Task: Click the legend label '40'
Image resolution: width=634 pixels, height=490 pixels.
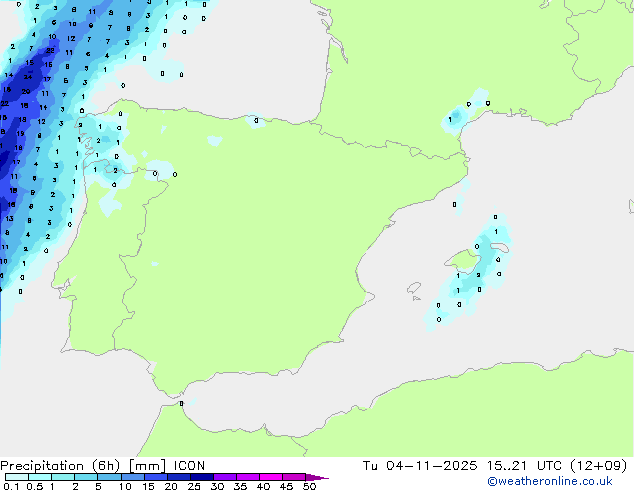Action: tap(263, 486)
